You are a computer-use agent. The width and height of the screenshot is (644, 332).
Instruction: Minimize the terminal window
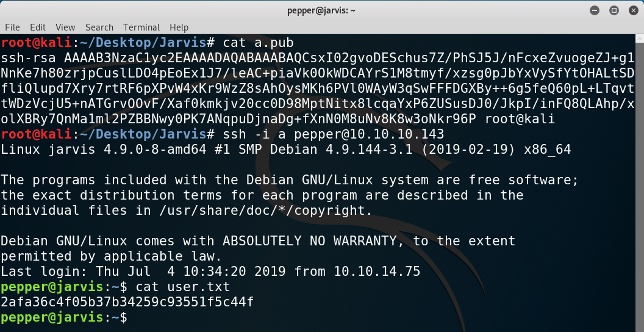click(x=595, y=11)
